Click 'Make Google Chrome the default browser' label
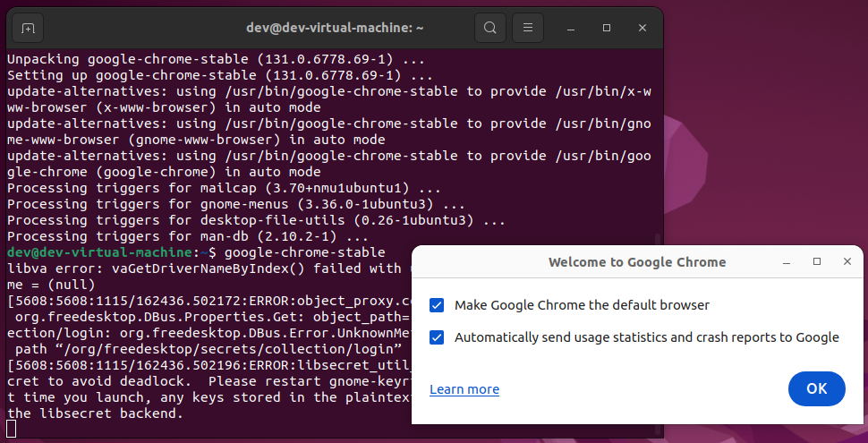Viewport: 868px width, 443px height. pos(582,305)
